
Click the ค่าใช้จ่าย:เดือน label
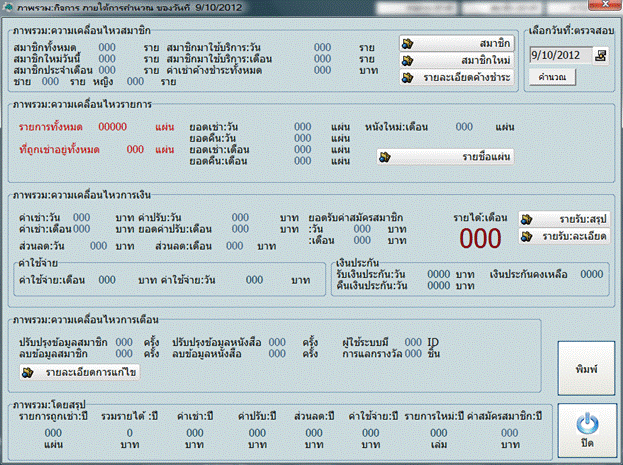coord(52,280)
